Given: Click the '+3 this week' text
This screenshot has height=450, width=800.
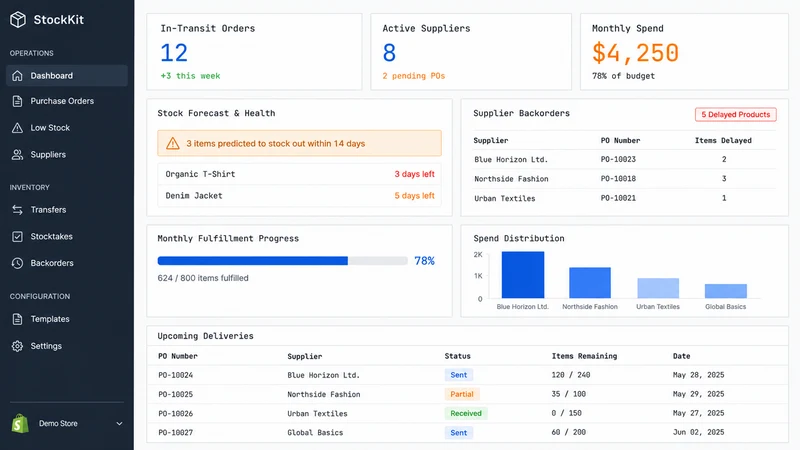Looking at the screenshot, I should [x=190, y=76].
